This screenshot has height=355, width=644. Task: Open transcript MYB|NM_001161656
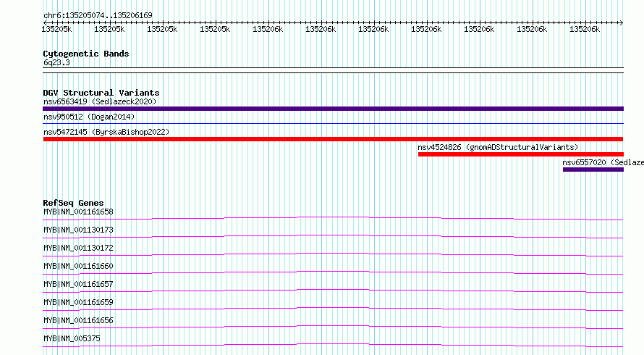(x=78, y=320)
